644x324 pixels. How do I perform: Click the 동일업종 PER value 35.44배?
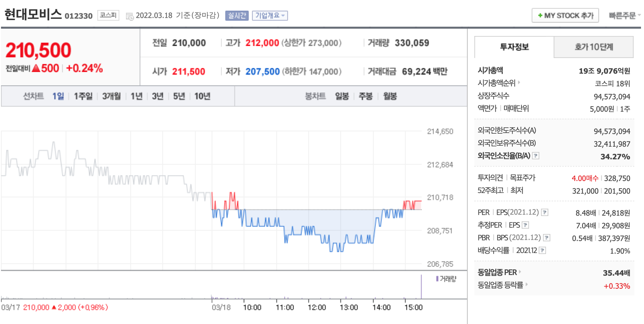(x=617, y=273)
